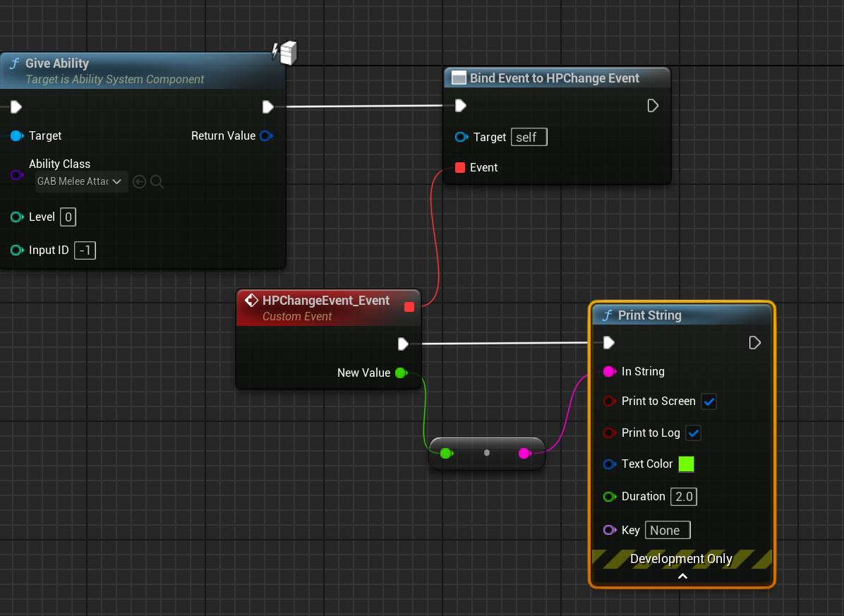Image resolution: width=844 pixels, height=616 pixels.
Task: Uncheck the Print to Screen checkbox
Action: tap(709, 401)
